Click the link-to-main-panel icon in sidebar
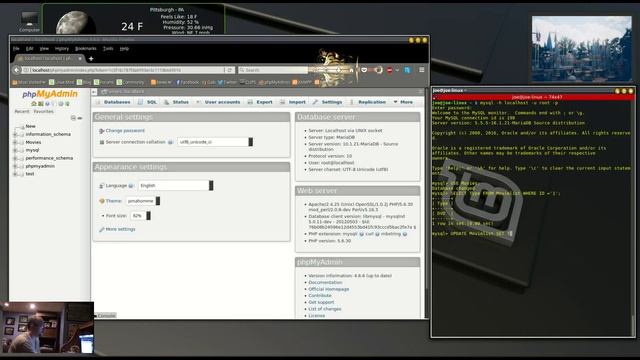 pos(80,118)
